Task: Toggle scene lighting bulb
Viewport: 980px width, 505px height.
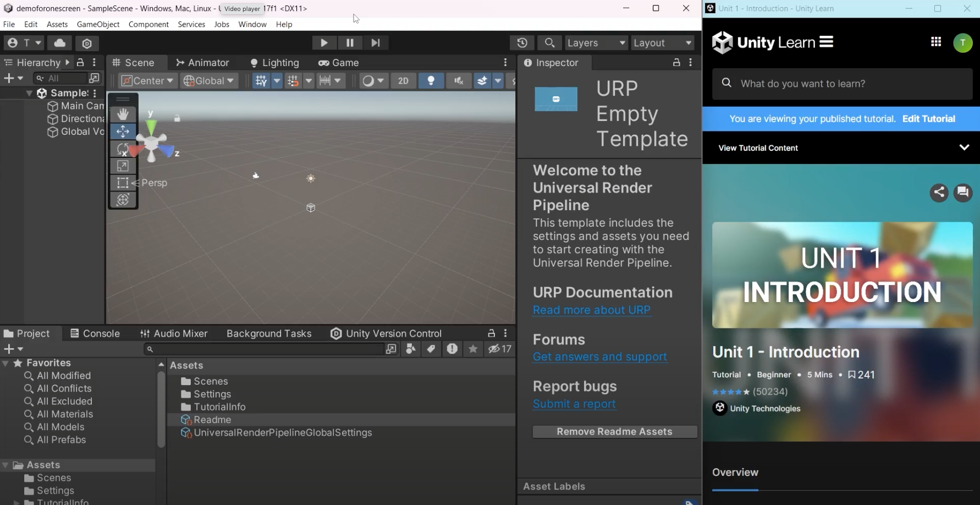Action: point(431,81)
